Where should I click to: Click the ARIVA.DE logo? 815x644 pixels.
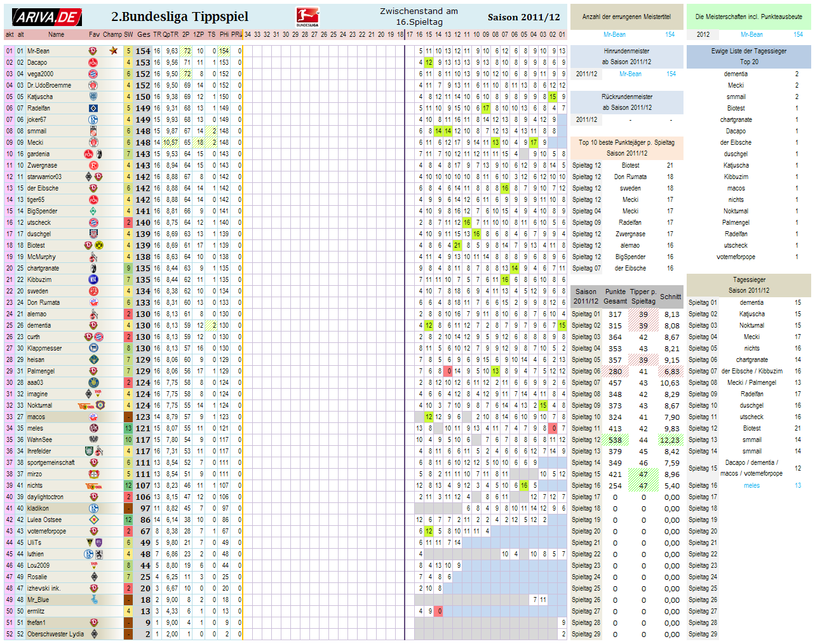tap(46, 17)
